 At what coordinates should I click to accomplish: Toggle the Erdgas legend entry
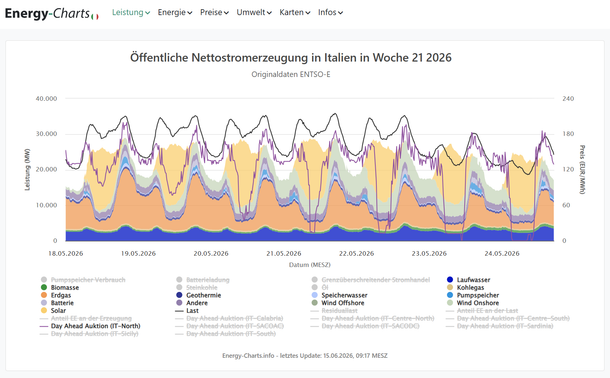tap(56, 295)
